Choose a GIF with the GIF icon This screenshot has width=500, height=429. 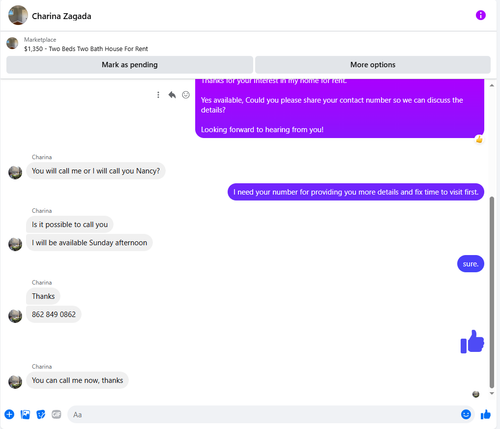point(56,414)
